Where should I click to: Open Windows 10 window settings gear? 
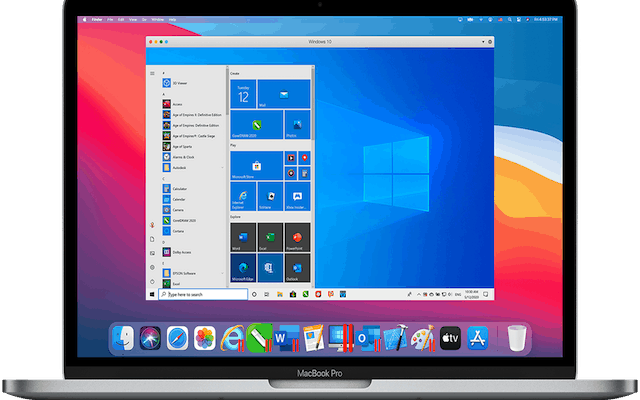490,42
